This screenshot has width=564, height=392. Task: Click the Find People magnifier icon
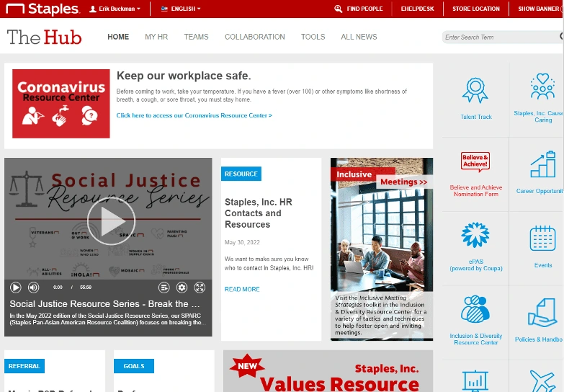click(x=338, y=9)
